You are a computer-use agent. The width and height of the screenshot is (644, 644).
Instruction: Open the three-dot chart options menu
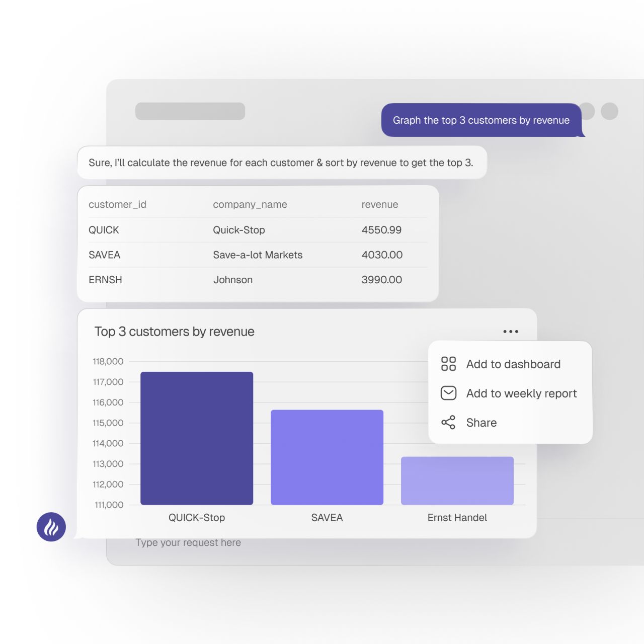511,332
